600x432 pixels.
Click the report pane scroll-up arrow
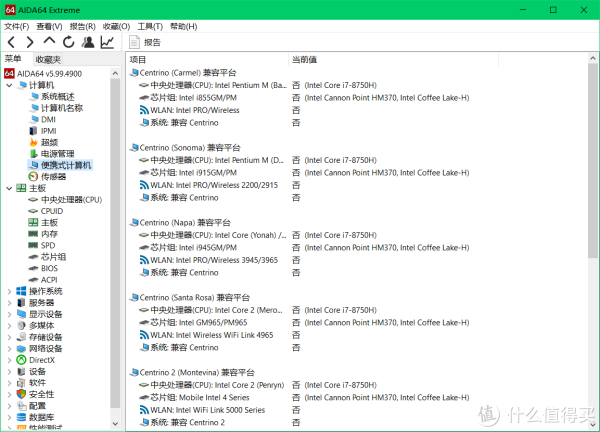(593, 58)
